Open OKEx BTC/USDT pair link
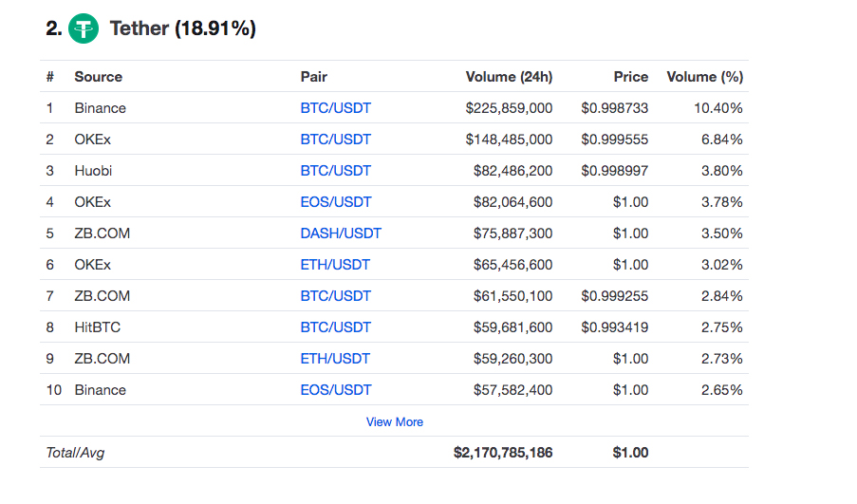This screenshot has width=857, height=504. point(336,140)
